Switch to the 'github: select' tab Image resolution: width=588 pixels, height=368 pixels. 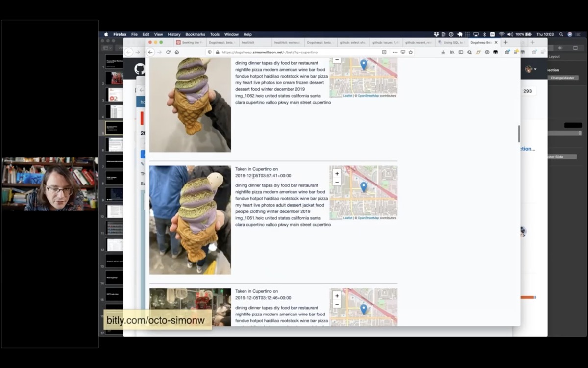[353, 43]
